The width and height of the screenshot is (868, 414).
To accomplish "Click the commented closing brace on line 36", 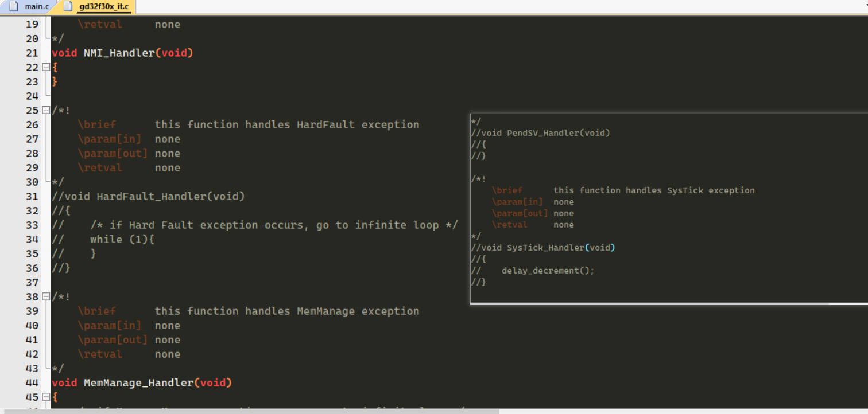I will click(x=61, y=268).
